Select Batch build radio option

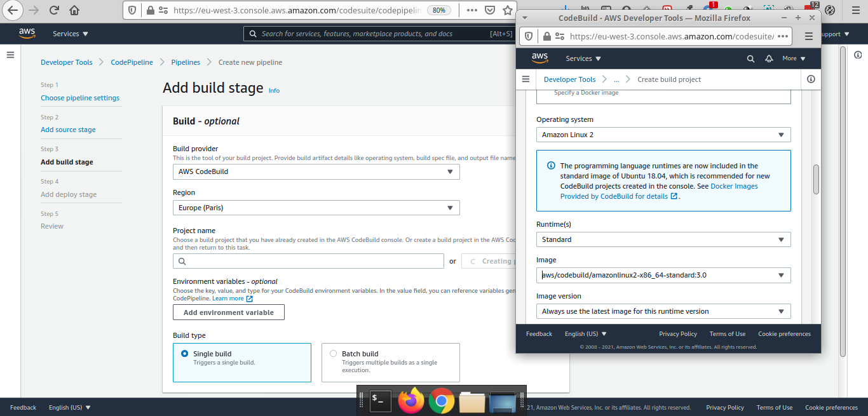point(333,354)
